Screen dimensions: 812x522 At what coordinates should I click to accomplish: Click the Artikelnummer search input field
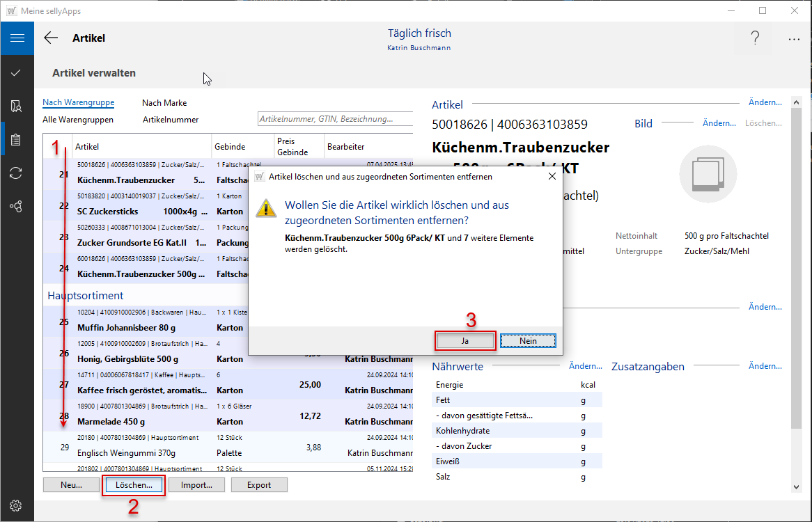coord(334,120)
